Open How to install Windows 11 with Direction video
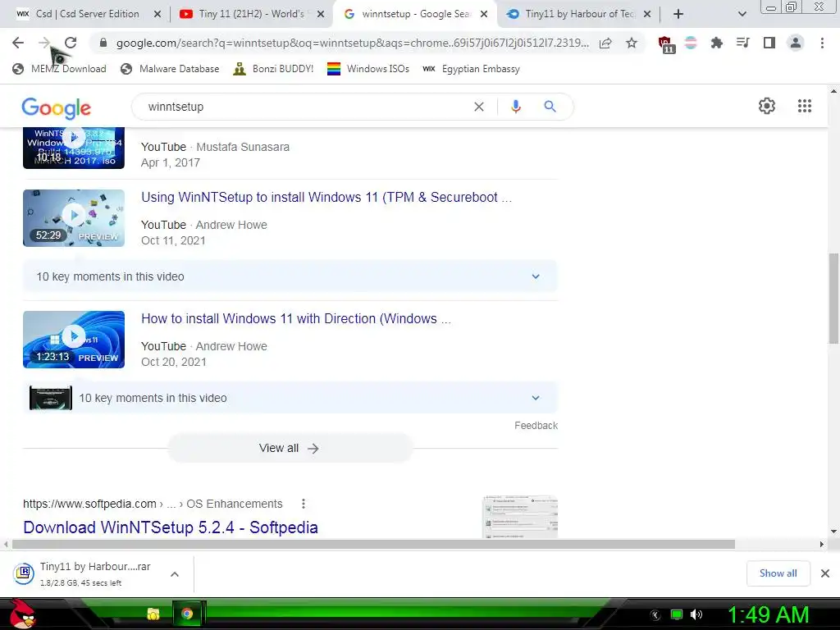The height and width of the screenshot is (630, 840). [295, 319]
